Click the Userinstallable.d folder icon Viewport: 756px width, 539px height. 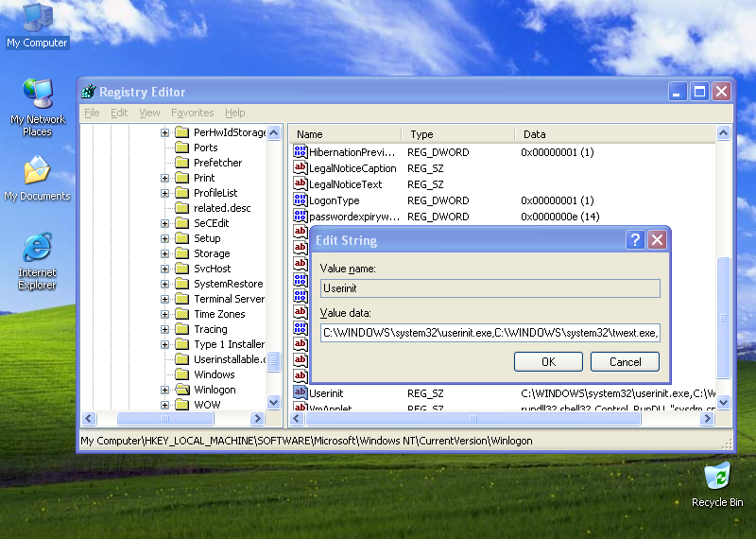click(x=181, y=359)
